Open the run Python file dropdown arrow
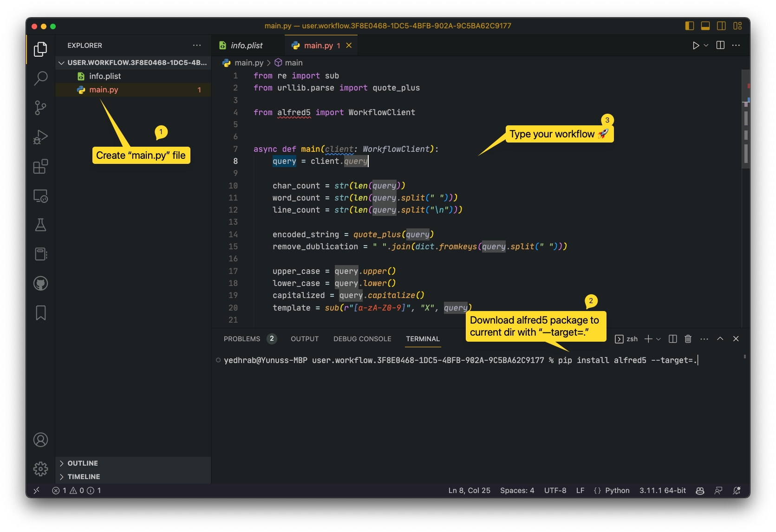The width and height of the screenshot is (776, 532). pyautogui.click(x=706, y=45)
